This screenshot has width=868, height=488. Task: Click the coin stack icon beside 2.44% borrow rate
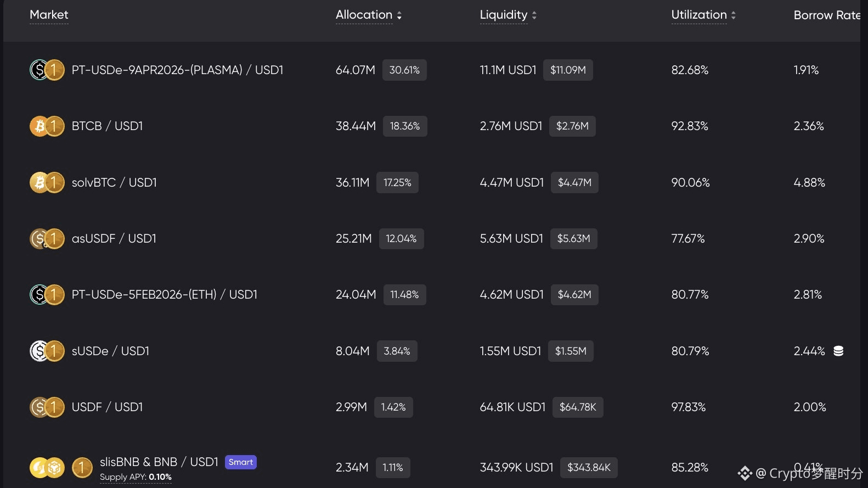[x=838, y=351]
